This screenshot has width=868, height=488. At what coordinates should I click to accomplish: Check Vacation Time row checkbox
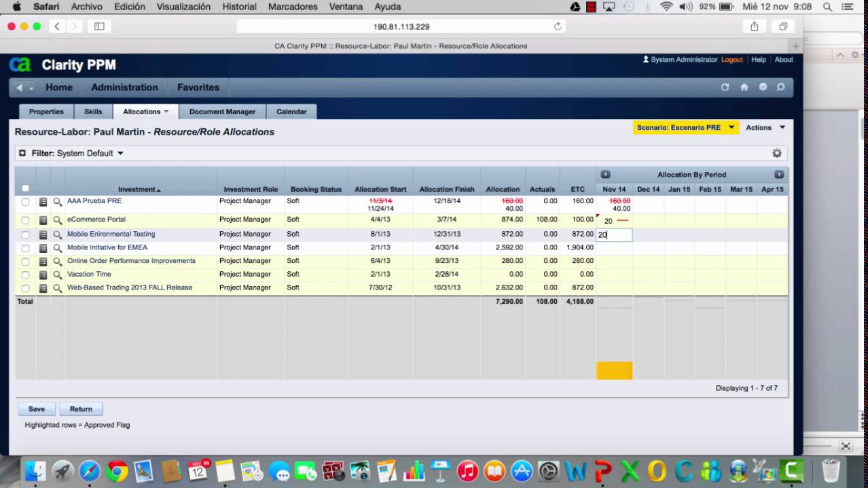point(25,275)
